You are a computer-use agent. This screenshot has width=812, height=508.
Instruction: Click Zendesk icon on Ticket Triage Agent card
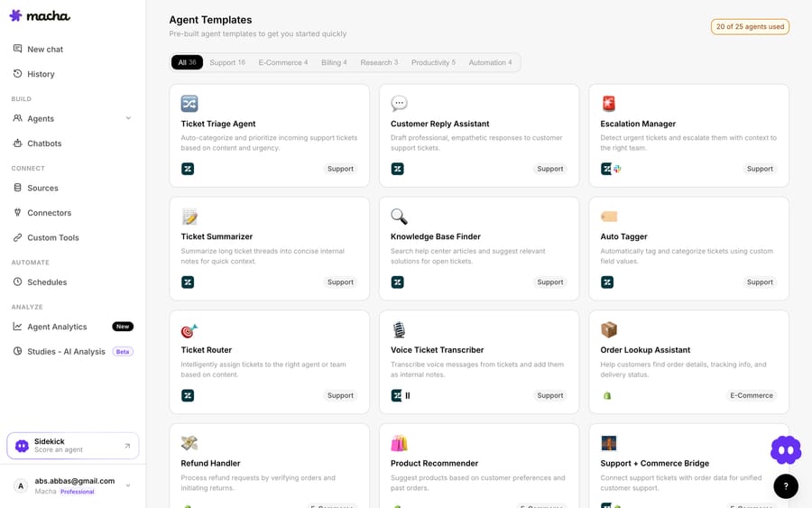(x=188, y=169)
